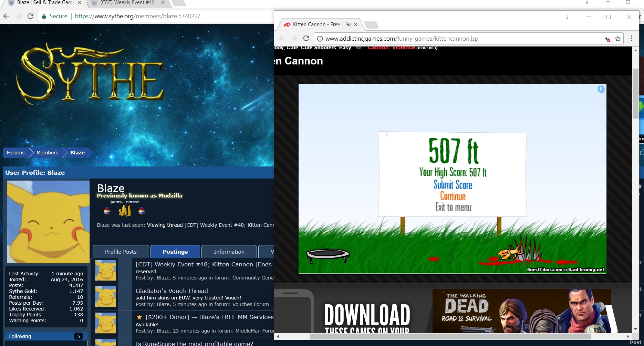Open the Profile Posts tab

tap(121, 252)
